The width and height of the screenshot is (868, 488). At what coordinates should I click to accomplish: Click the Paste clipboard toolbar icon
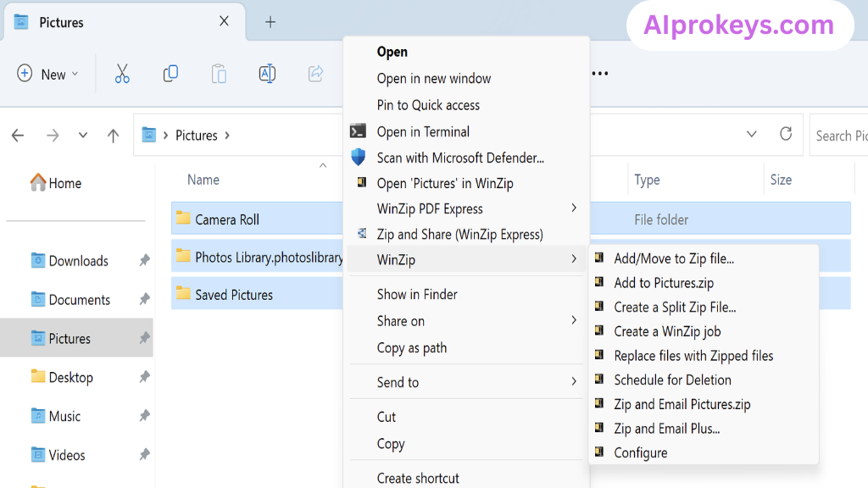(x=219, y=74)
